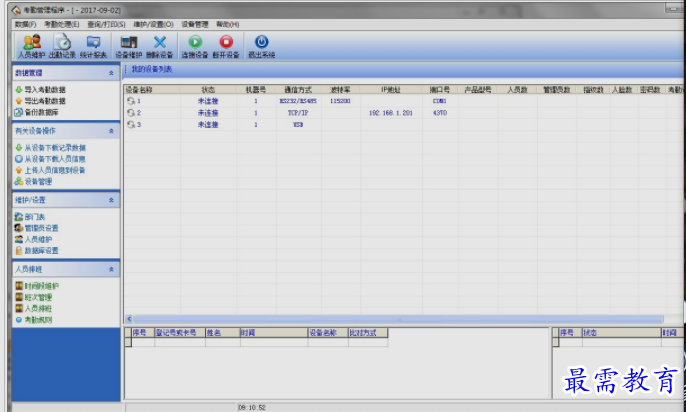Click the 设备维护 toolbar icon

pos(127,45)
